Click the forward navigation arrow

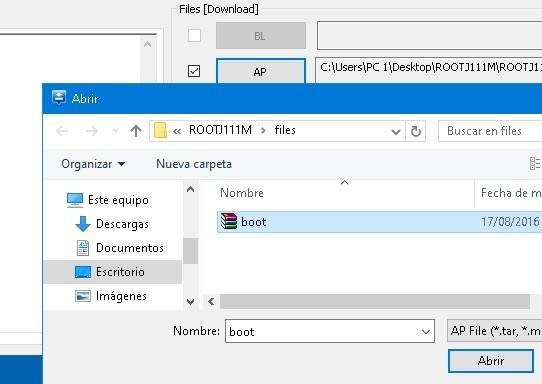point(92,131)
